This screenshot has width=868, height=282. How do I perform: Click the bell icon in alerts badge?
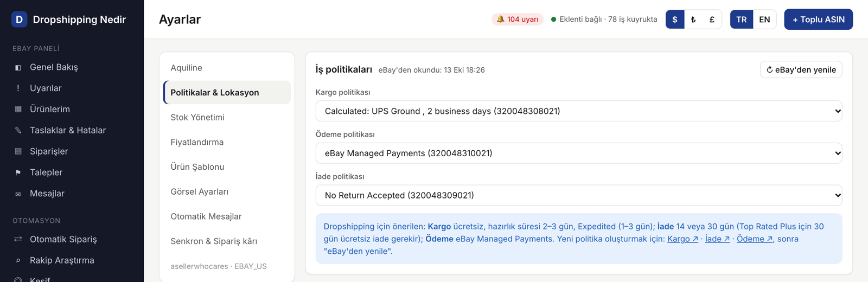[501, 20]
